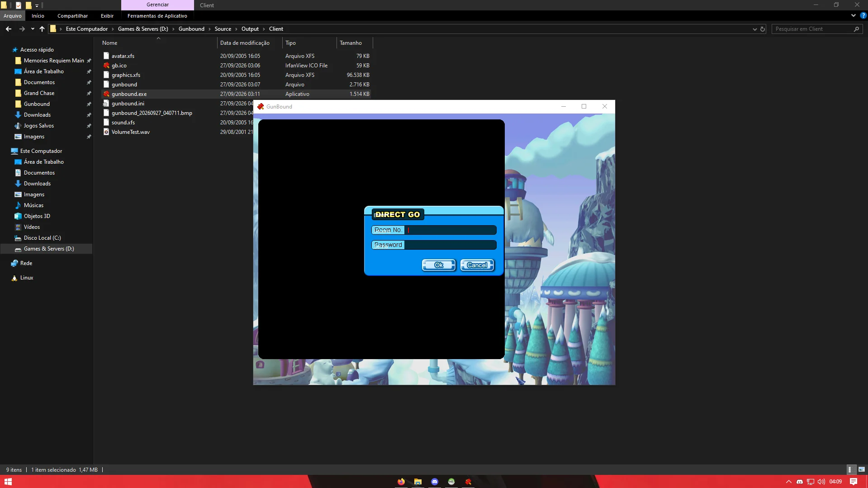Open Rede in navigation pane
868x488 pixels.
point(26,263)
